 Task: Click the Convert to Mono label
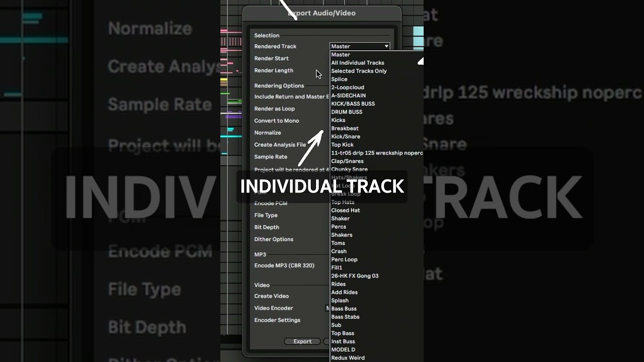click(276, 121)
